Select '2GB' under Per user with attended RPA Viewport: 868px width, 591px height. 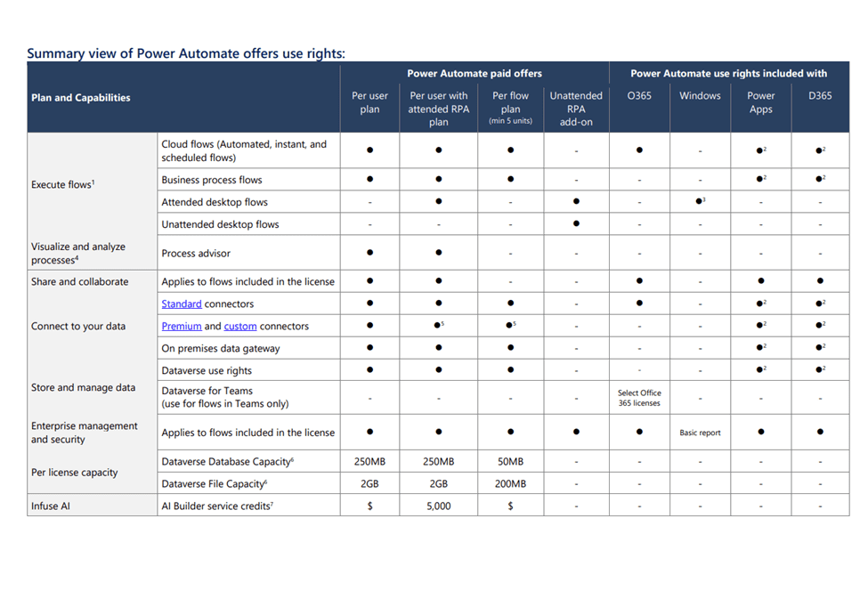438,483
